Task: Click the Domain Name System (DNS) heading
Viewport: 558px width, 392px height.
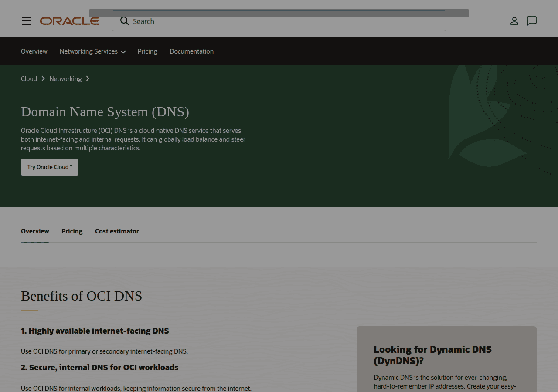Action: 105,112
